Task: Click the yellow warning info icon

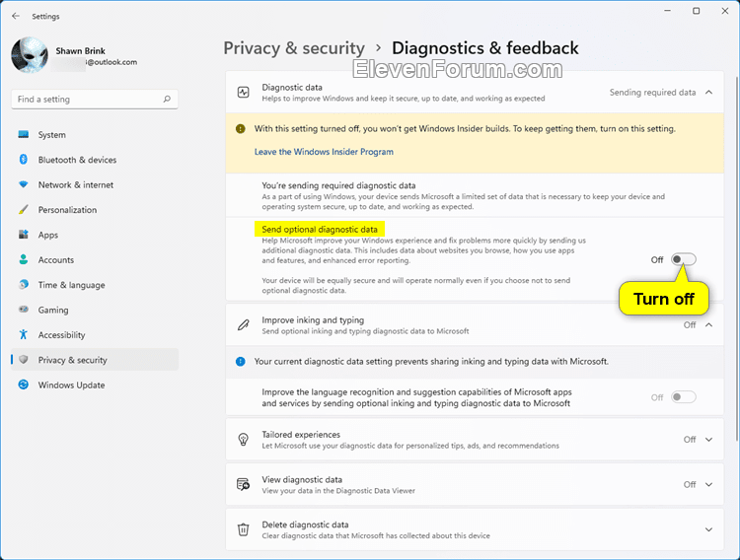Action: [240, 129]
